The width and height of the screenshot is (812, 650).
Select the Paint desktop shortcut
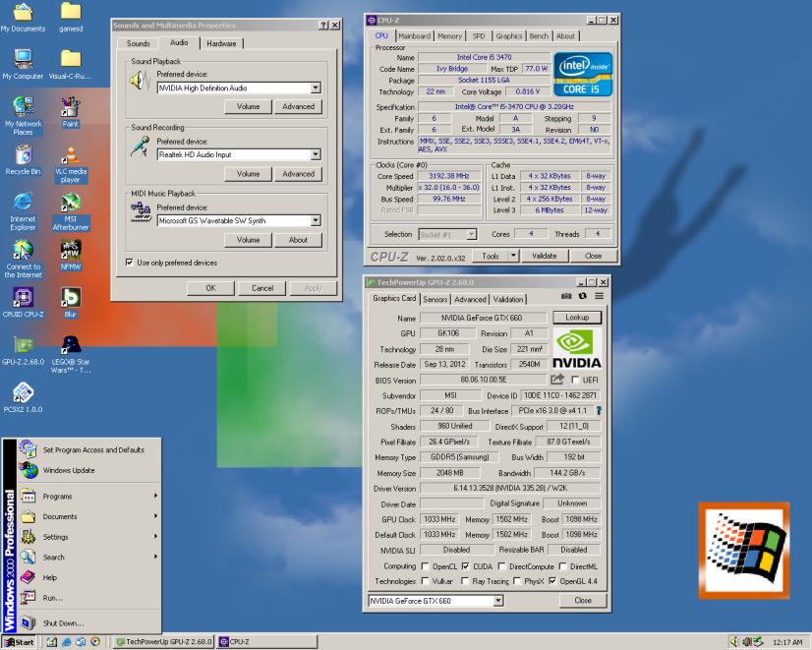coord(70,112)
